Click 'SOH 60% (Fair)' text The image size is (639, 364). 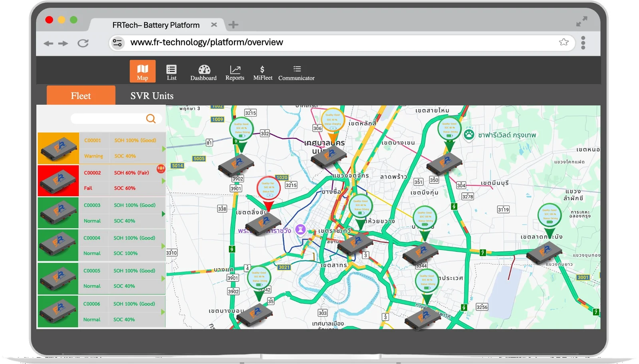131,173
